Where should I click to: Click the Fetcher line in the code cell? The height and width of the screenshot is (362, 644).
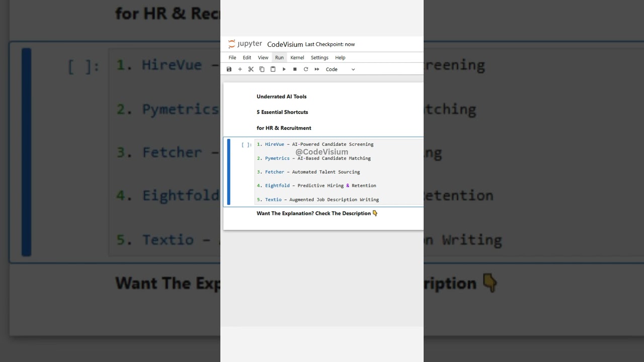pyautogui.click(x=308, y=172)
